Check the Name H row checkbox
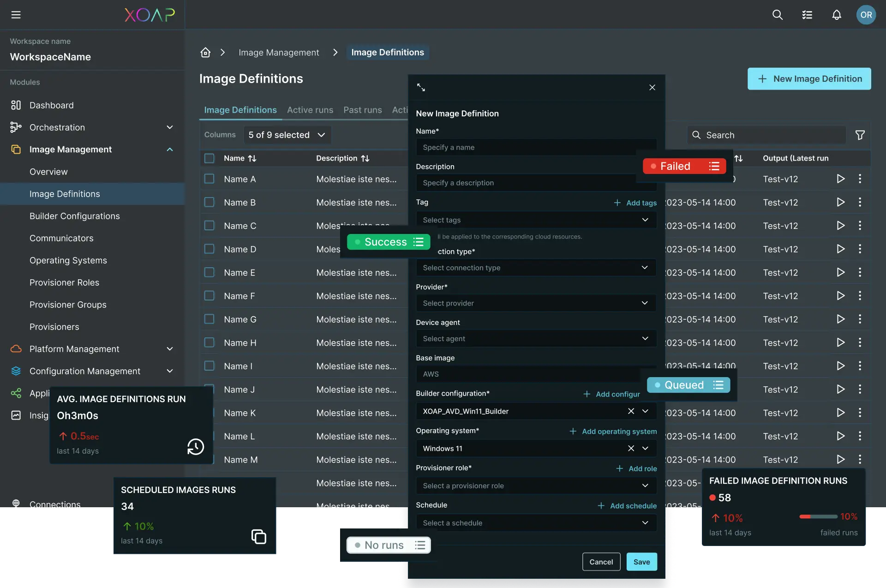The image size is (886, 588). [x=209, y=342]
